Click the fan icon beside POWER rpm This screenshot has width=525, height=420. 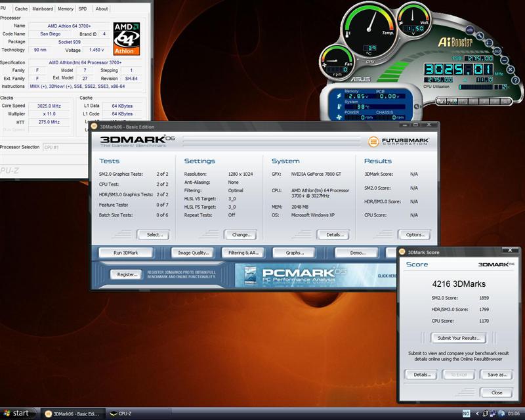(339, 117)
